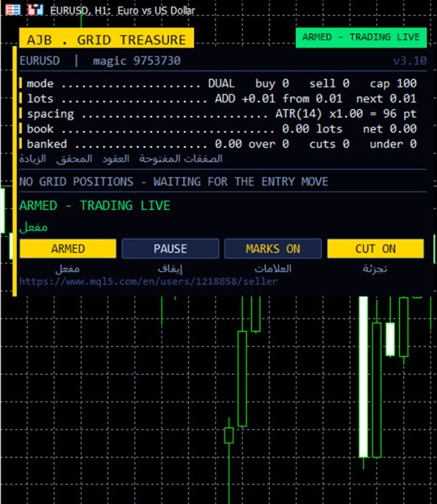Screen dimensions: 437x504
Task: Click Arabic label 'الزيادة'
Action: (33, 159)
